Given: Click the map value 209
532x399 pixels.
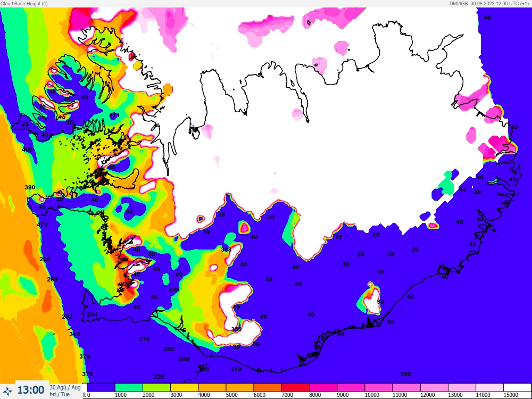Looking at the screenshot, I should (x=174, y=289).
